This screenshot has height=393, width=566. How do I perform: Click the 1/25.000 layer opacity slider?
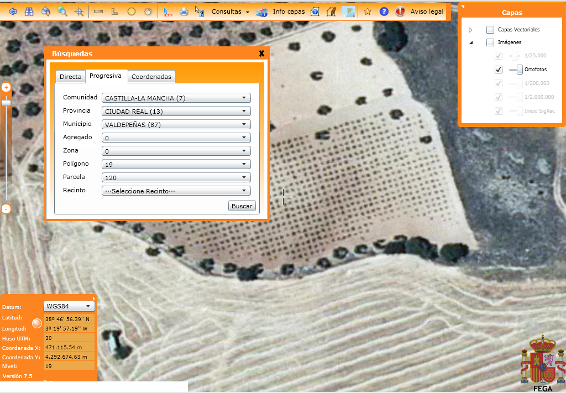coord(514,56)
